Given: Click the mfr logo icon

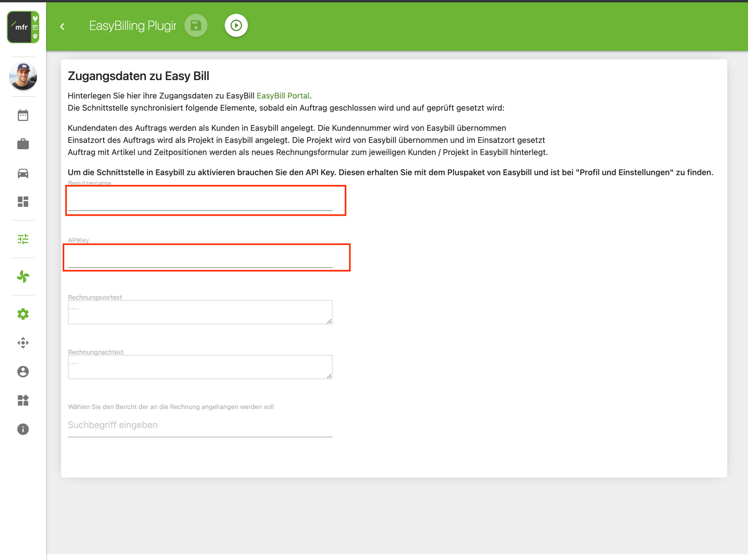Looking at the screenshot, I should click(23, 27).
